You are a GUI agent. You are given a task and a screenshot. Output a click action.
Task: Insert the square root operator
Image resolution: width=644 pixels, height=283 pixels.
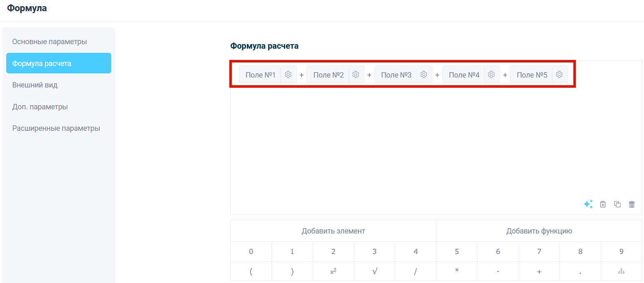[375, 271]
